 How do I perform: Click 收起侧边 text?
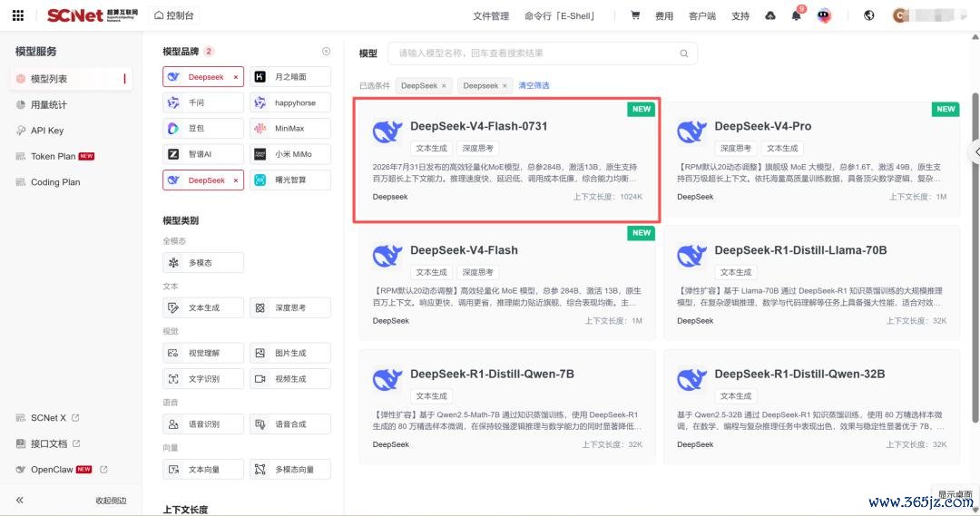[x=112, y=501]
